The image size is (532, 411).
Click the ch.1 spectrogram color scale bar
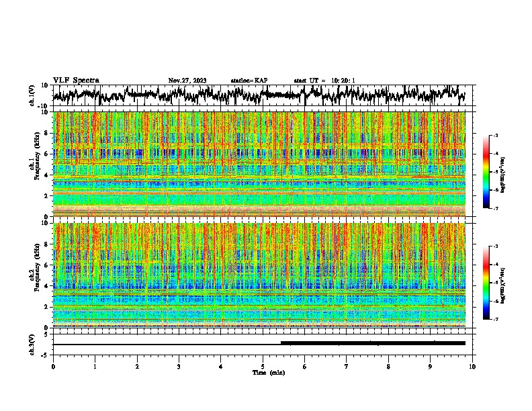(x=486, y=172)
